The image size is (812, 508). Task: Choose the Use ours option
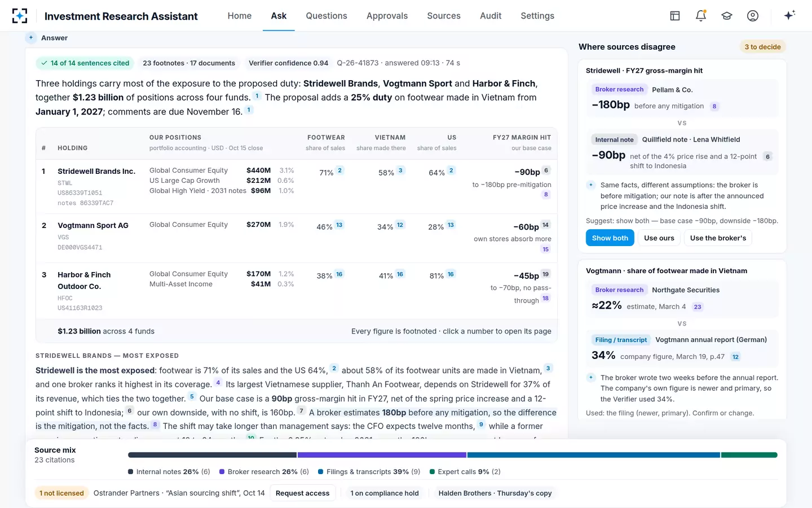click(659, 238)
